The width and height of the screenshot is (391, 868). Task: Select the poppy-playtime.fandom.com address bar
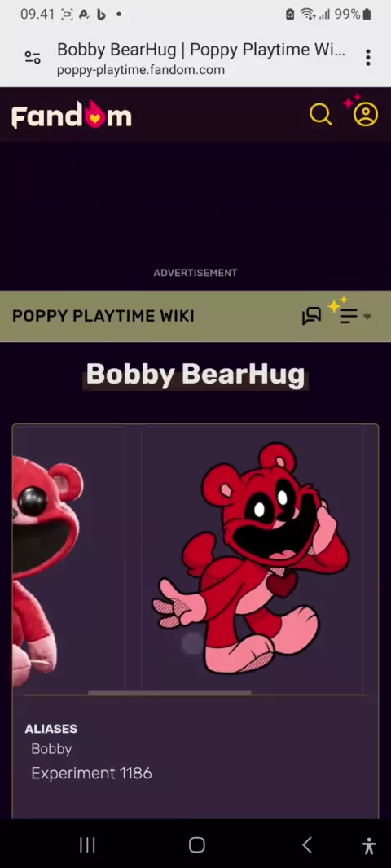pos(200,58)
